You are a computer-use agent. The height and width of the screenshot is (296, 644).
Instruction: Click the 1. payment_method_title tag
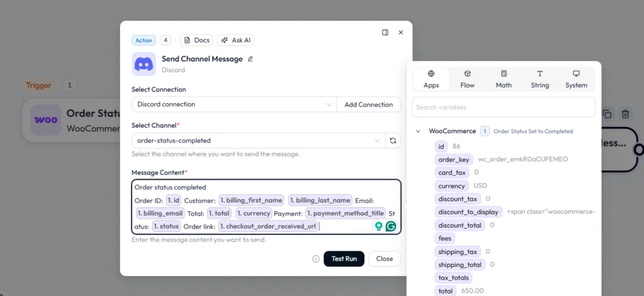pyautogui.click(x=346, y=214)
